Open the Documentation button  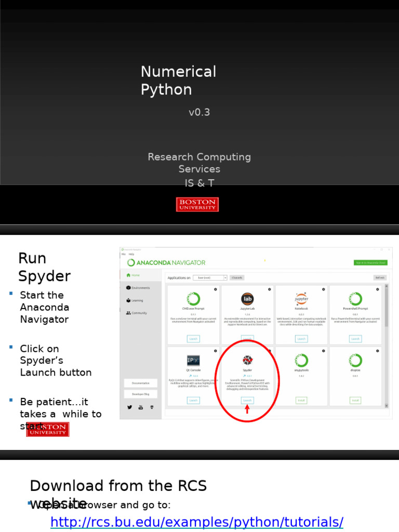click(x=140, y=383)
